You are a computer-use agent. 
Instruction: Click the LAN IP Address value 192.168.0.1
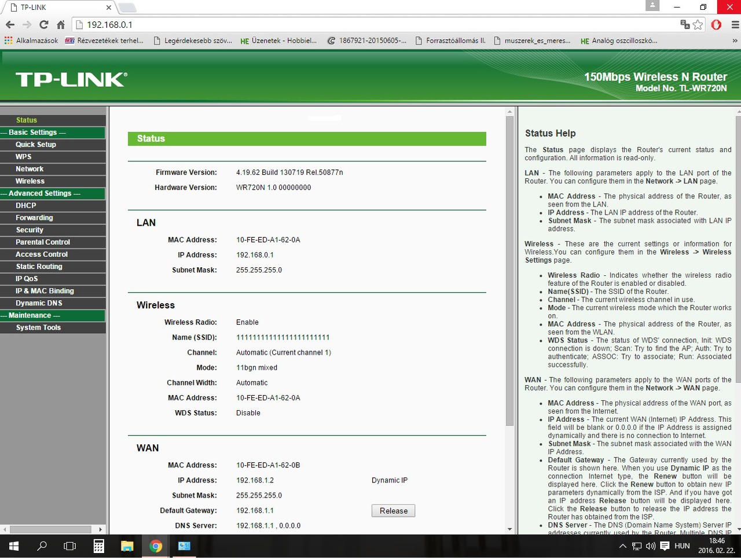(255, 255)
